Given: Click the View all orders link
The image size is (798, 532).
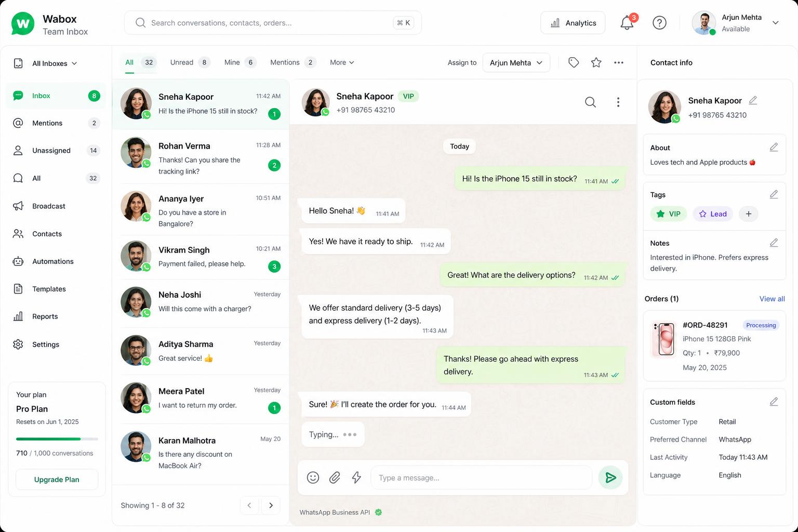Looking at the screenshot, I should click(x=772, y=299).
